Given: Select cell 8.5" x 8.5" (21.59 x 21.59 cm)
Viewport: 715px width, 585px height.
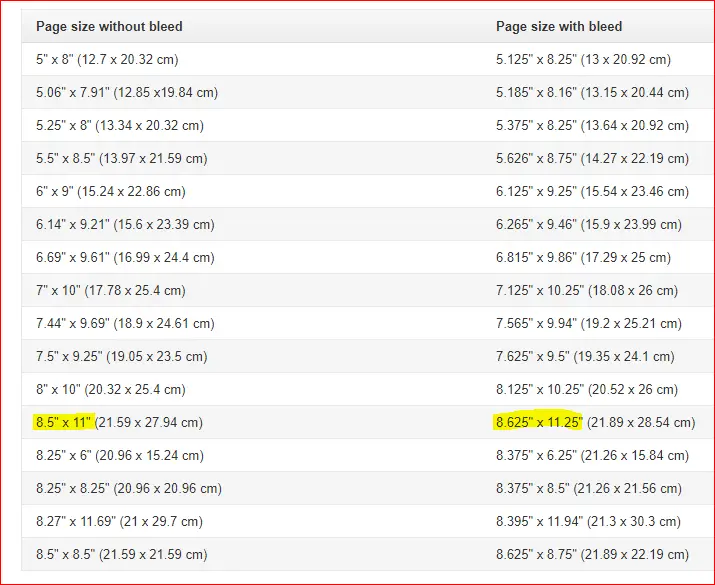Looking at the screenshot, I should tap(122, 554).
